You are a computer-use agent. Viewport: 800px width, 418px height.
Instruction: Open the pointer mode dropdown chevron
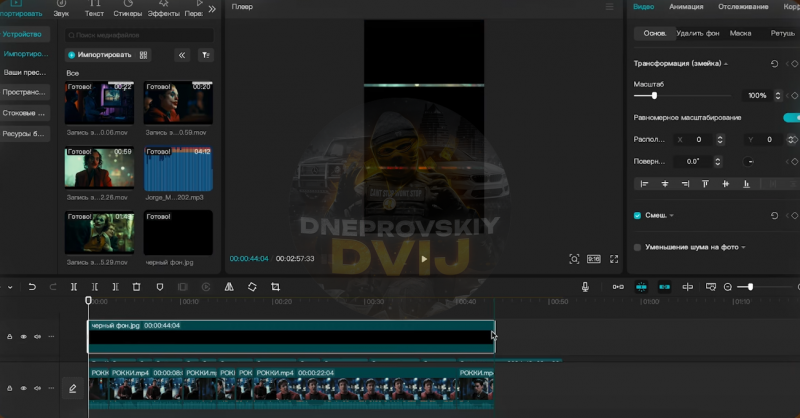click(x=10, y=287)
